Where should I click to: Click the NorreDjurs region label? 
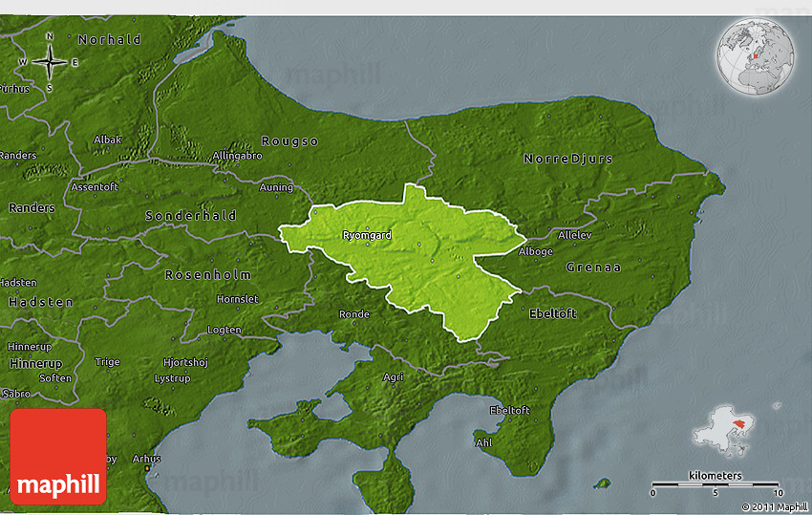point(567,159)
